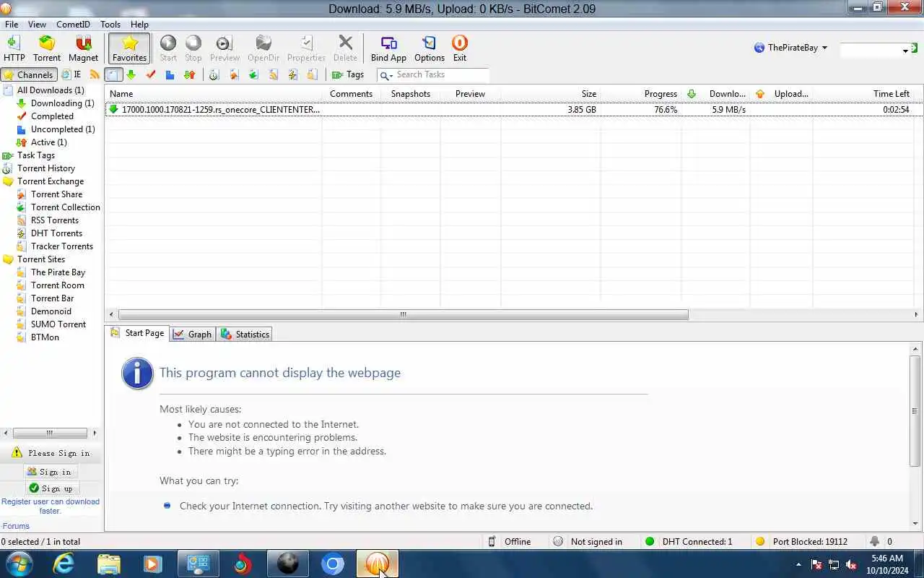Open the Help menu
The width and height of the screenshot is (924, 578).
[139, 24]
